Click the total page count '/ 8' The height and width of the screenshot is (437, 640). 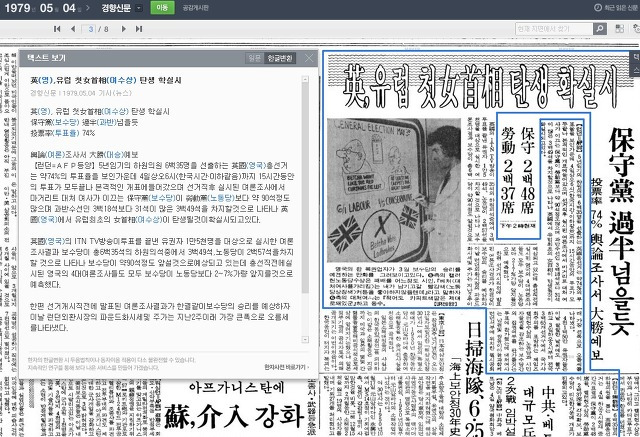103,29
